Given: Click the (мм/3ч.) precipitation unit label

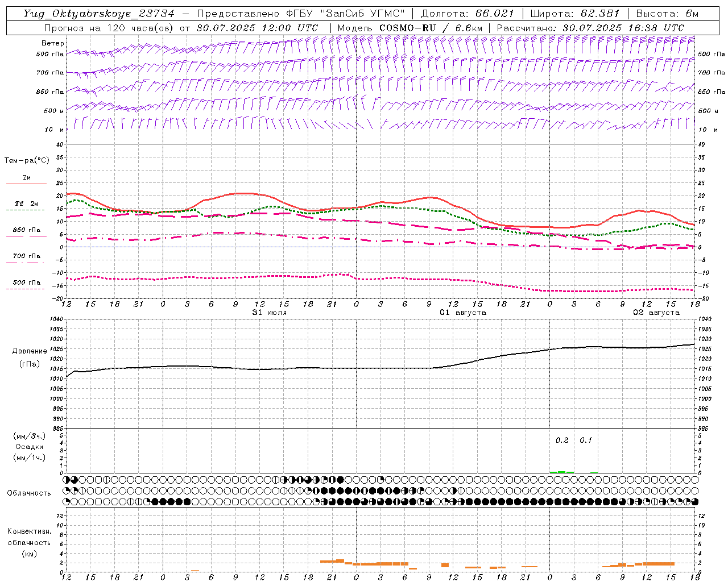Looking at the screenshot, I should pyautogui.click(x=30, y=436).
